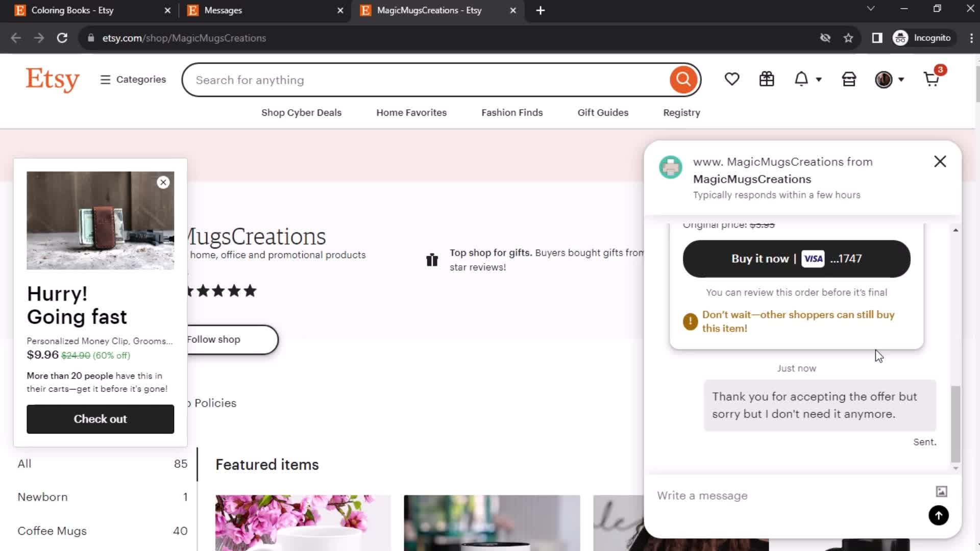This screenshot has height=551, width=980.
Task: Click first featured pink flowers mug image
Action: (303, 523)
